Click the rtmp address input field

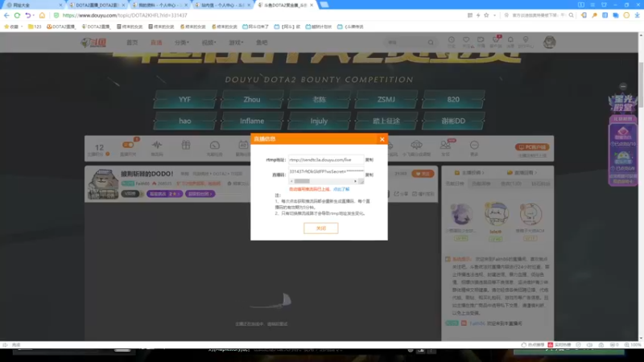coord(326,159)
